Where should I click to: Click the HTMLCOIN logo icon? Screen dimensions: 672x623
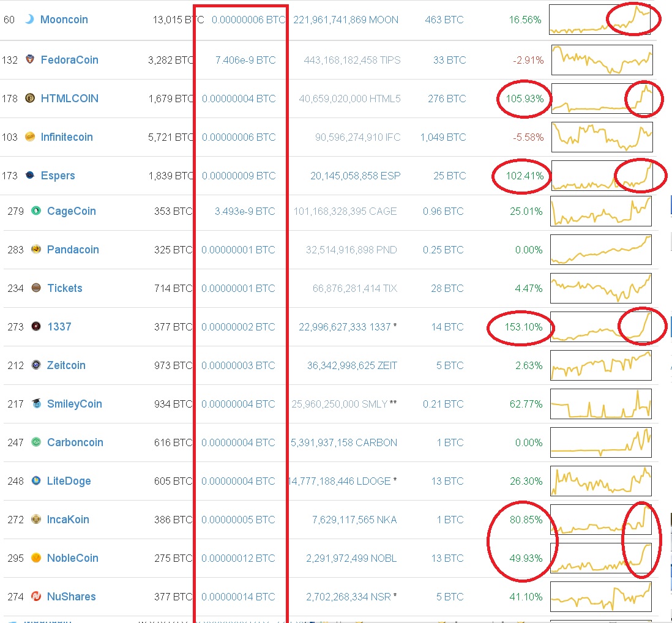(29, 99)
